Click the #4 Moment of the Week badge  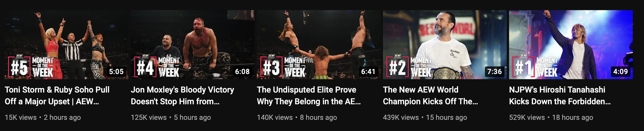(x=157, y=67)
